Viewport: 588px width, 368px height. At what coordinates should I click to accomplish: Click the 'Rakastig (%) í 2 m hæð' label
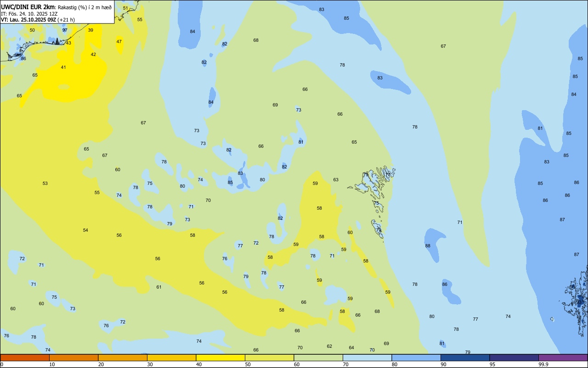click(x=85, y=7)
